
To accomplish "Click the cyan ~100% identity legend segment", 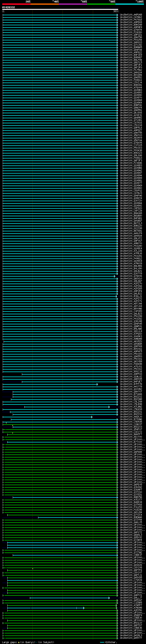I will coord(130,4).
